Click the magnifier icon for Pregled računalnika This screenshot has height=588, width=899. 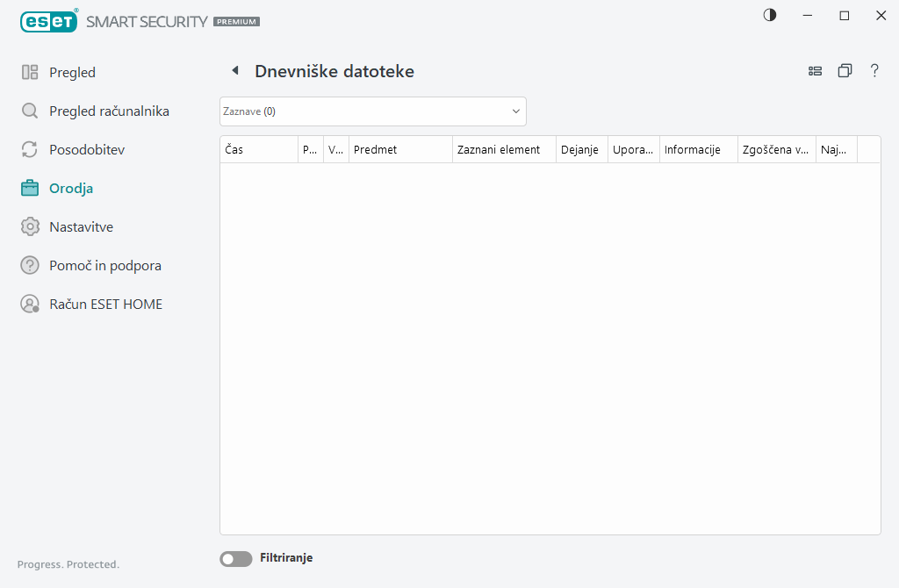[x=30, y=111]
